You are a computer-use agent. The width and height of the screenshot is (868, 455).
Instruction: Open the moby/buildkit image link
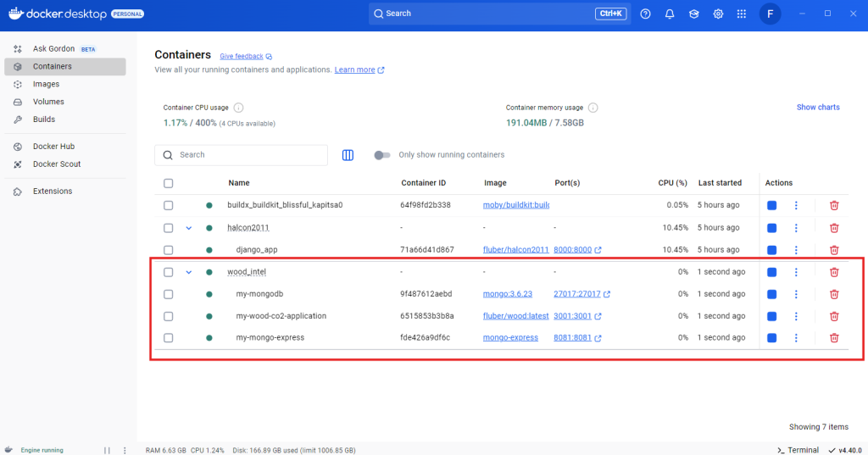click(x=516, y=205)
